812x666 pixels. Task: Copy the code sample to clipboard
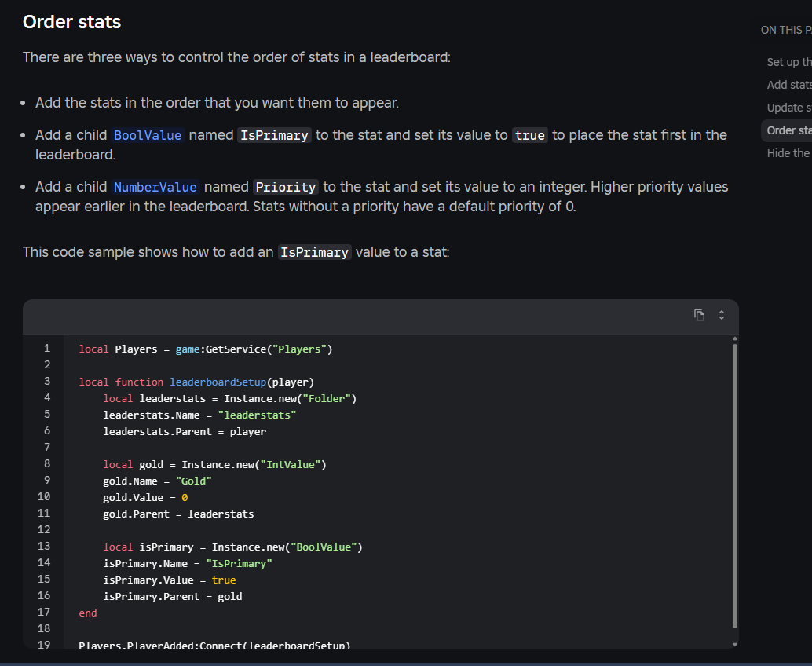pos(699,314)
